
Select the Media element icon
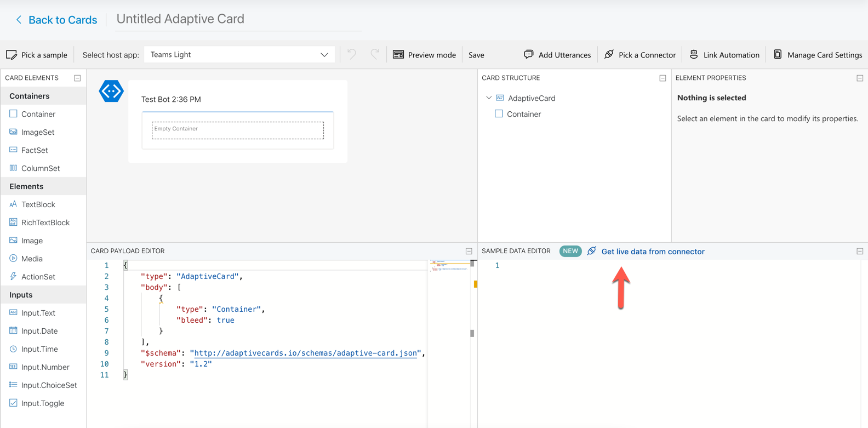point(13,258)
